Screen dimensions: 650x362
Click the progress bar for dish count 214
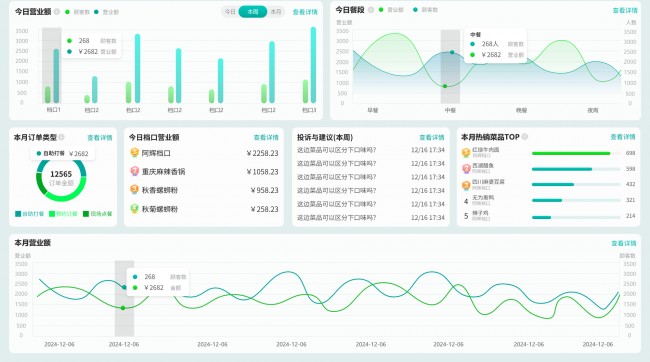click(576, 217)
